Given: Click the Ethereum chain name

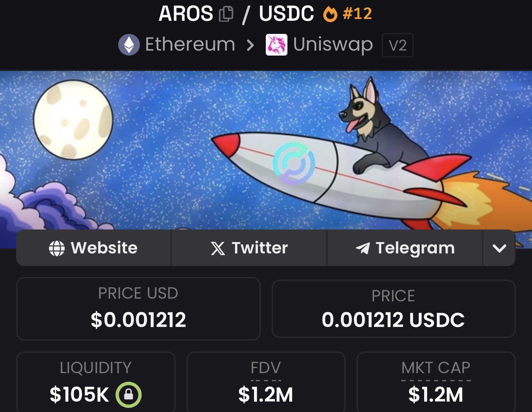Looking at the screenshot, I should pos(190,44).
